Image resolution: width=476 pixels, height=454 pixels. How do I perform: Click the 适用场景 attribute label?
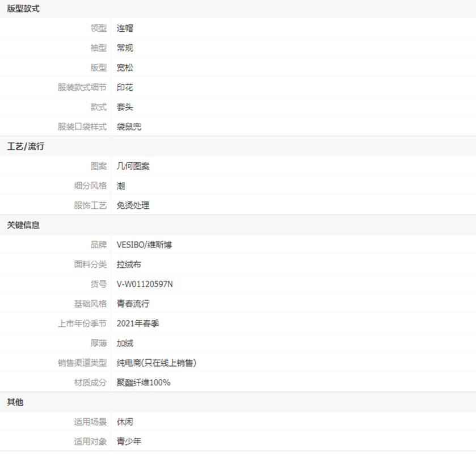(90, 422)
